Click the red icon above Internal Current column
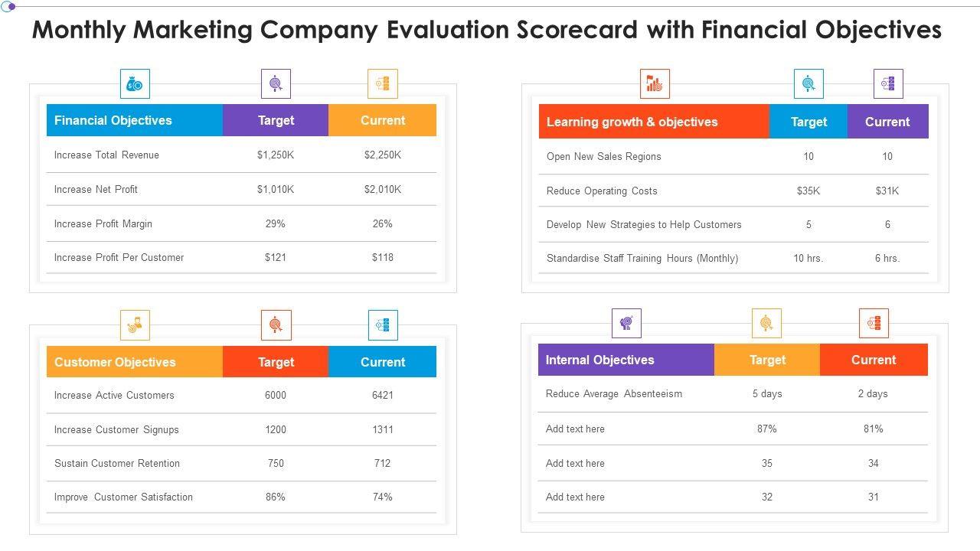 pyautogui.click(x=874, y=324)
